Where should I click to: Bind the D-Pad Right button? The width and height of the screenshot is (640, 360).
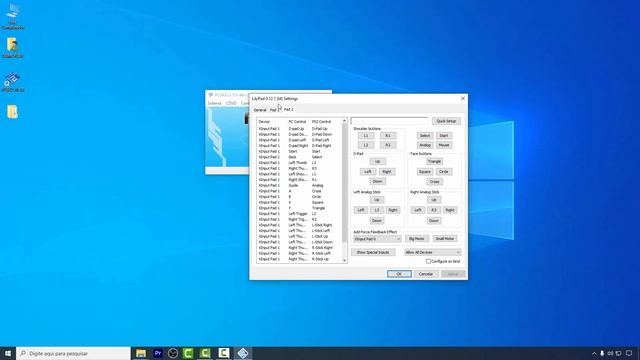[x=387, y=172]
